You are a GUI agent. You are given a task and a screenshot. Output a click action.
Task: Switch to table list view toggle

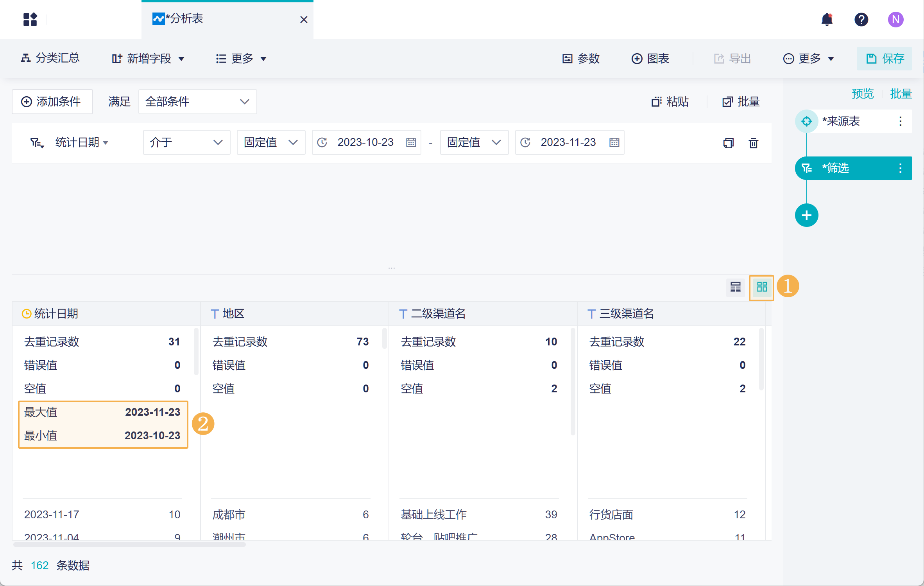pos(735,288)
